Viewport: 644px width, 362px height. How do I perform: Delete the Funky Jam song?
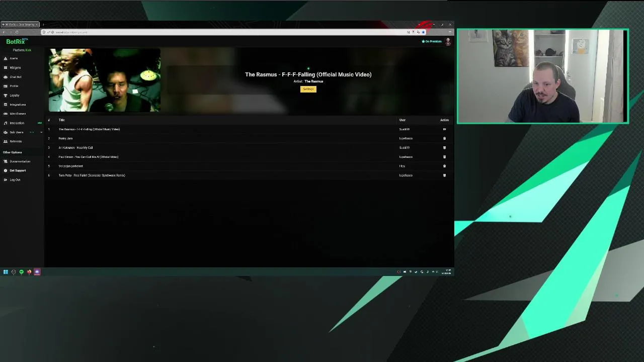click(444, 138)
